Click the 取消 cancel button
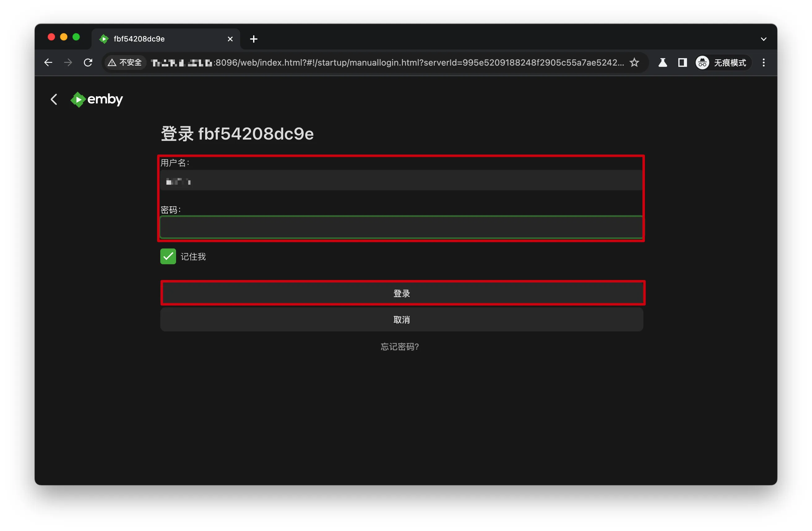812x531 pixels. pyautogui.click(x=402, y=320)
